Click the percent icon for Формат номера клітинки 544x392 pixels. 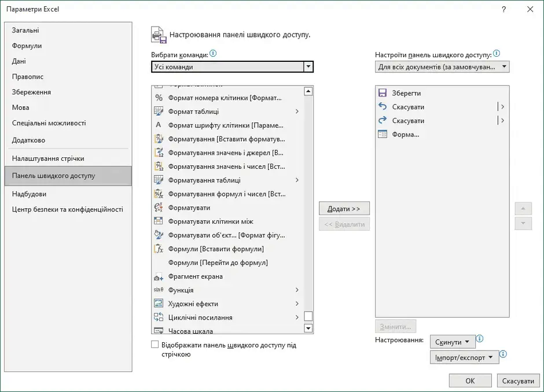pyautogui.click(x=159, y=98)
